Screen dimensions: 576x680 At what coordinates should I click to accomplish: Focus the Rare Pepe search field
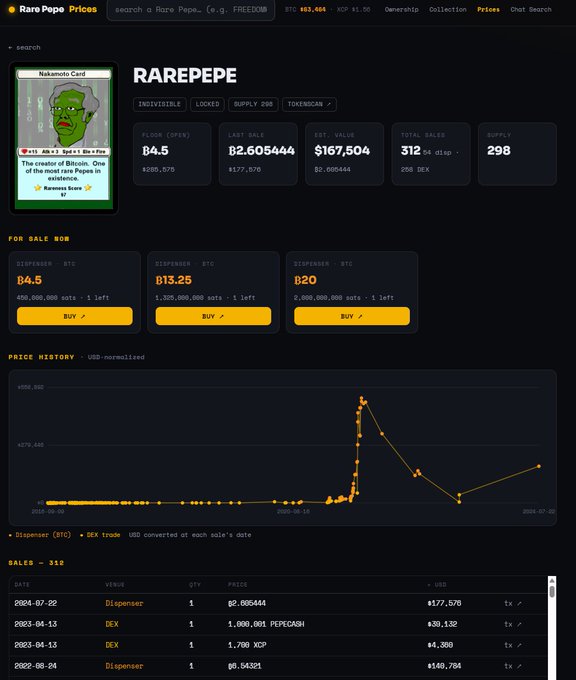[191, 10]
